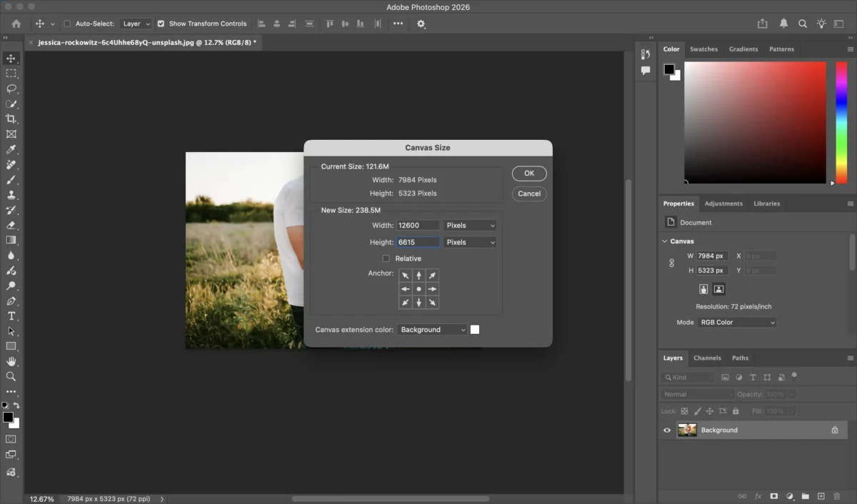Open the Search icon in top bar
The width and height of the screenshot is (857, 504).
(x=803, y=24)
